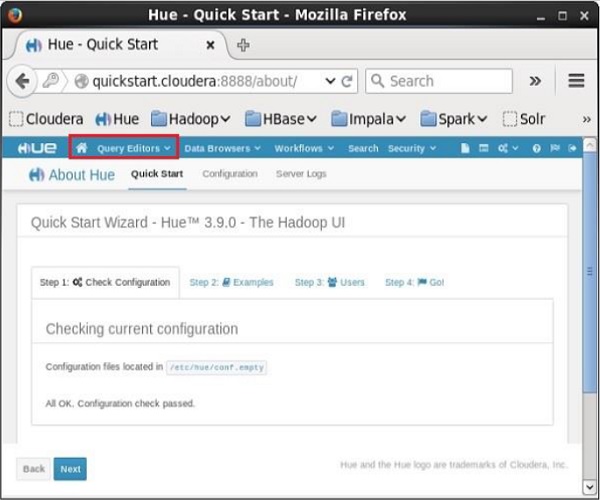Open the Firefox hamburger menu
This screenshot has width=600, height=500.
[x=576, y=81]
